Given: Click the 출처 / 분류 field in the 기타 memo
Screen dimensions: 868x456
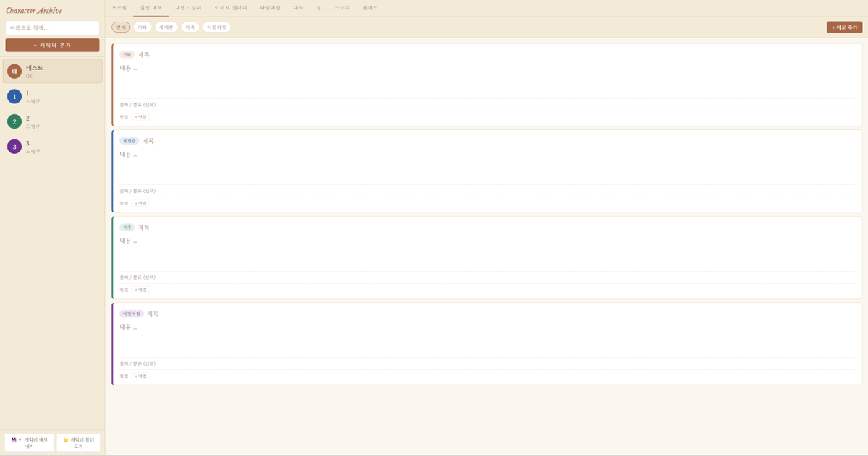Looking at the screenshot, I should (x=488, y=105).
